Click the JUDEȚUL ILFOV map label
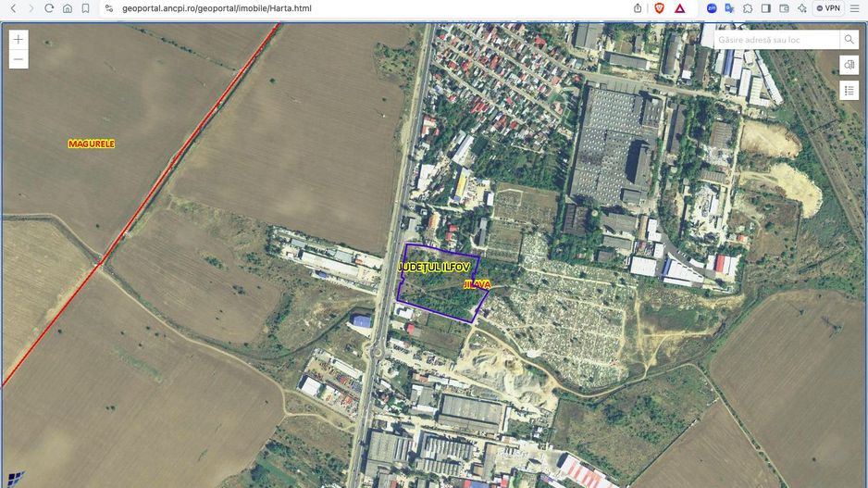 click(434, 267)
